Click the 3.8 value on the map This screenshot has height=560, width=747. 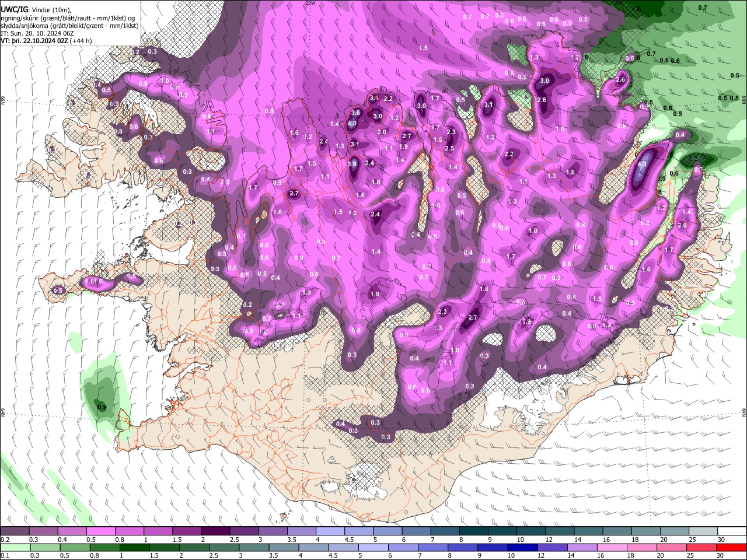[x=352, y=164]
